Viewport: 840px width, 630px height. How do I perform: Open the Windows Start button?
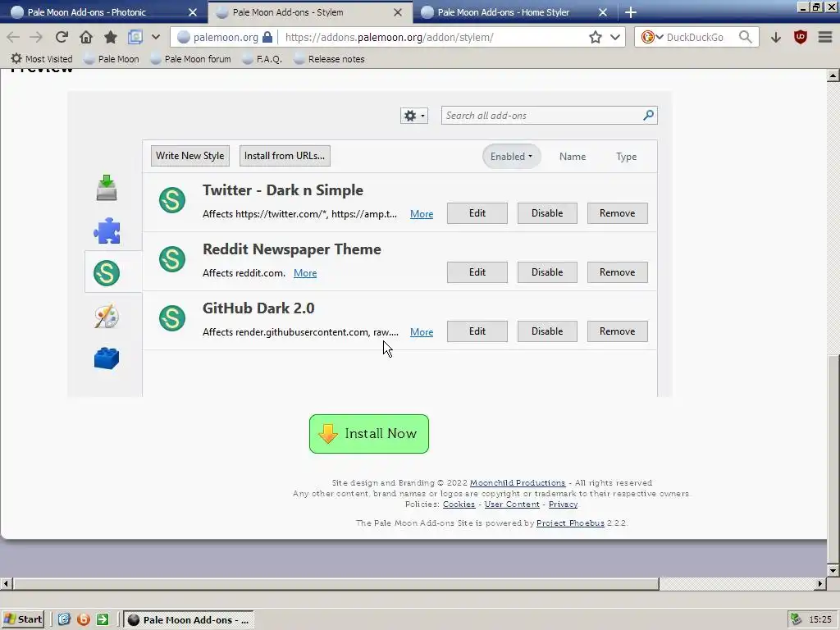[x=22, y=619]
